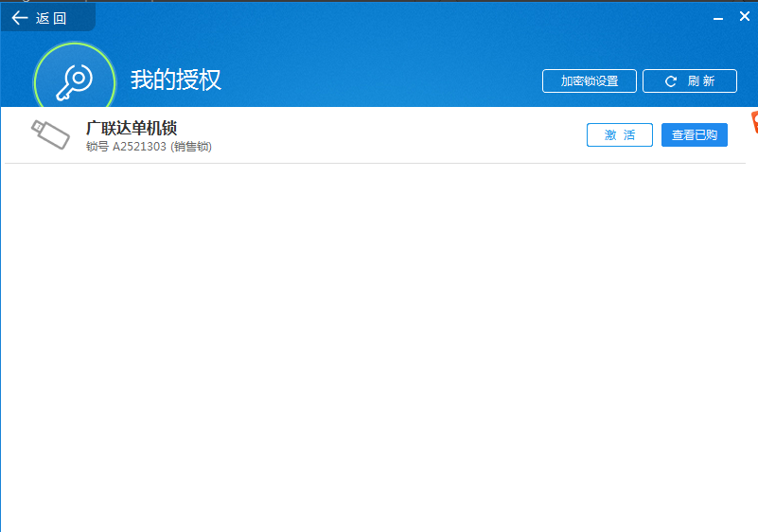Click lock number text 锁号 A2521303 (销售锁)

click(149, 147)
